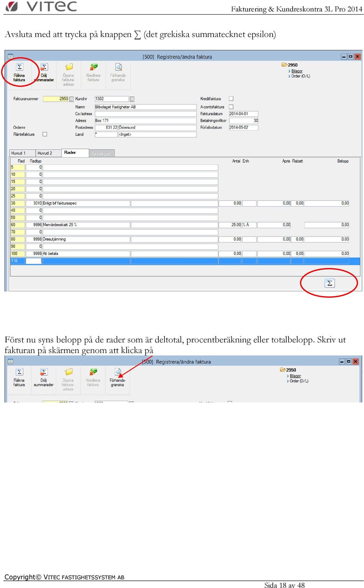Click Dölj summarader in the lower window toolbar
This screenshot has width=364, height=588.
coord(44,377)
